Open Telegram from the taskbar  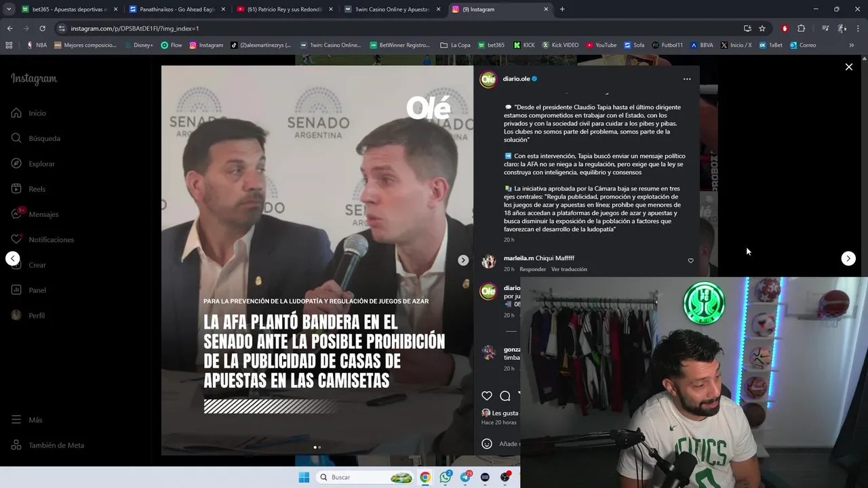click(x=465, y=477)
